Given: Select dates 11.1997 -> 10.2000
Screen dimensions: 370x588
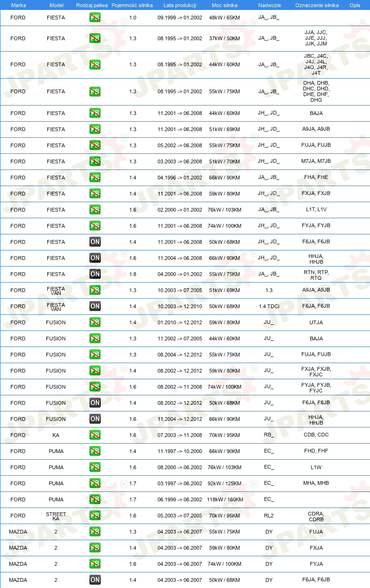Looking at the screenshot, I should 180,451.
